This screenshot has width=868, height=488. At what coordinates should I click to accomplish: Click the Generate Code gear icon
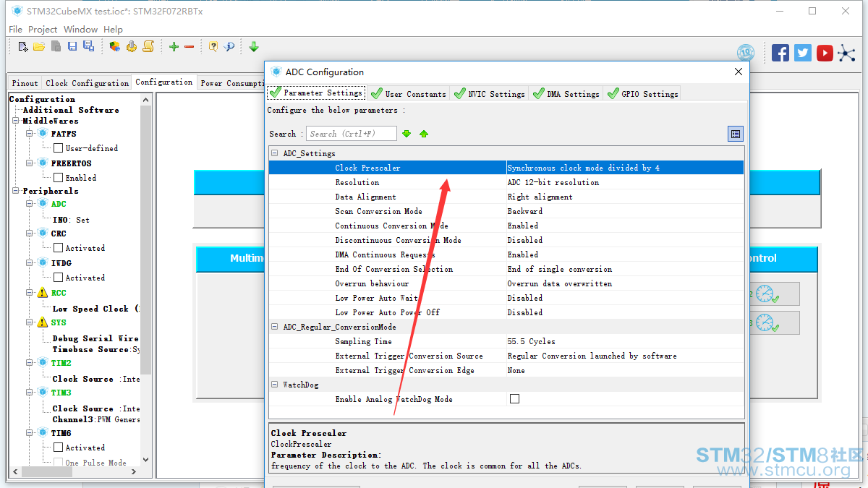coord(132,46)
